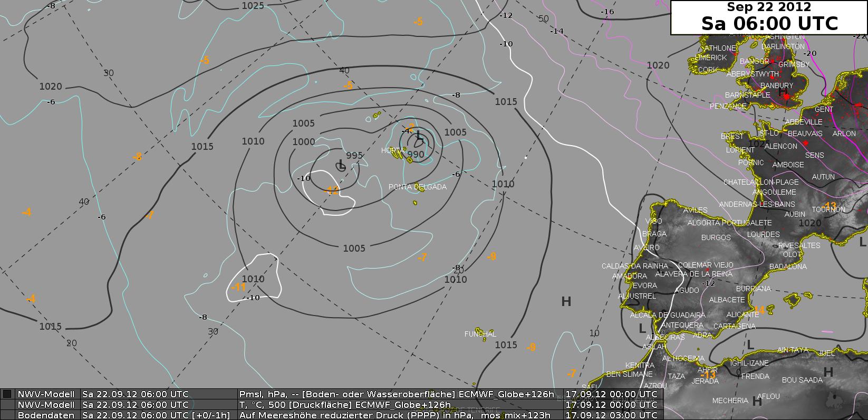
Task: Click the Sa 06:00 UTC time display
Action: (x=769, y=23)
